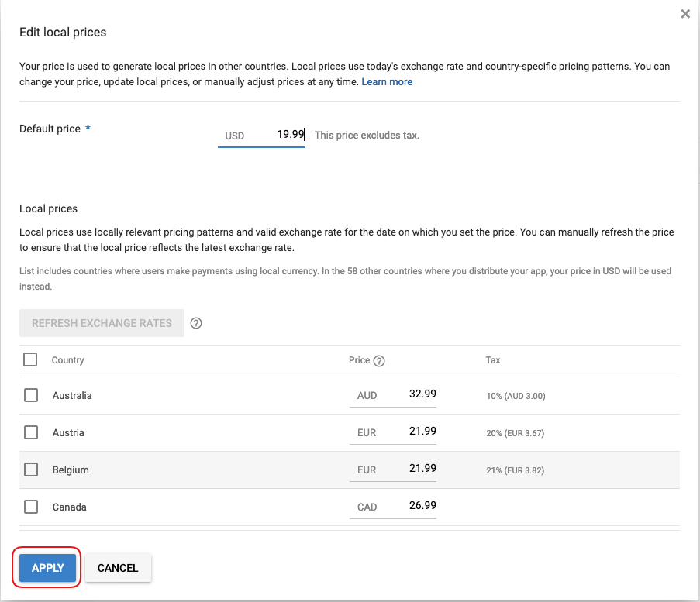Viewport: 700px width, 602px height.
Task: Open the Learn more link
Action: point(387,82)
